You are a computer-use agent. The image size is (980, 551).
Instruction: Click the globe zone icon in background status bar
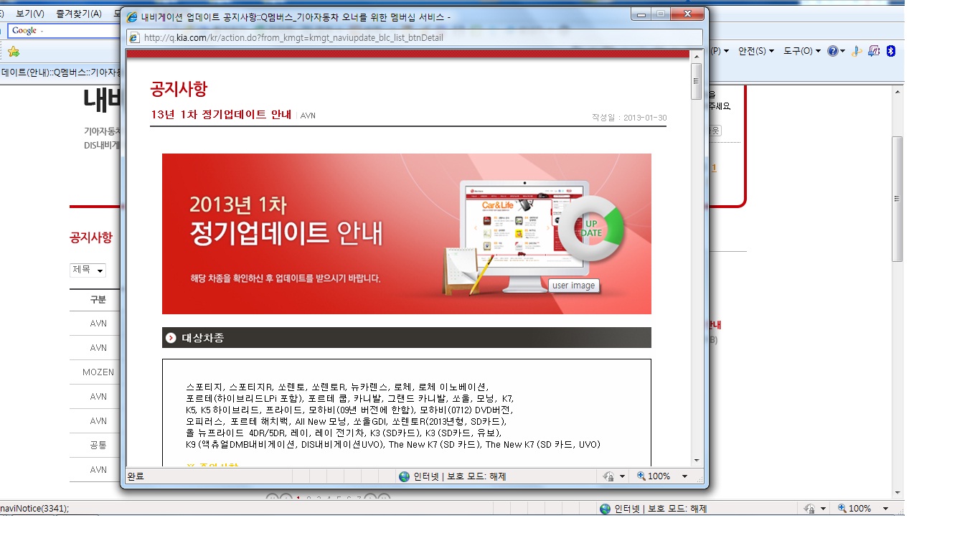click(x=605, y=509)
